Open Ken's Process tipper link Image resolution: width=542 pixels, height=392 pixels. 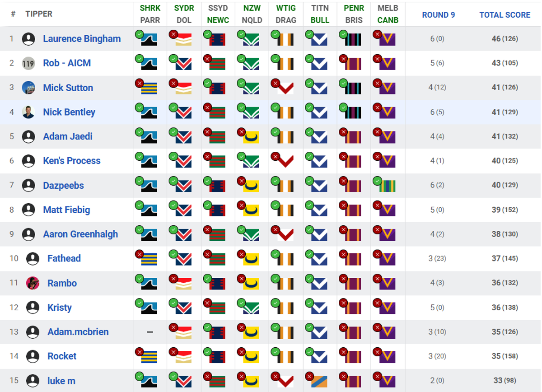[72, 161]
